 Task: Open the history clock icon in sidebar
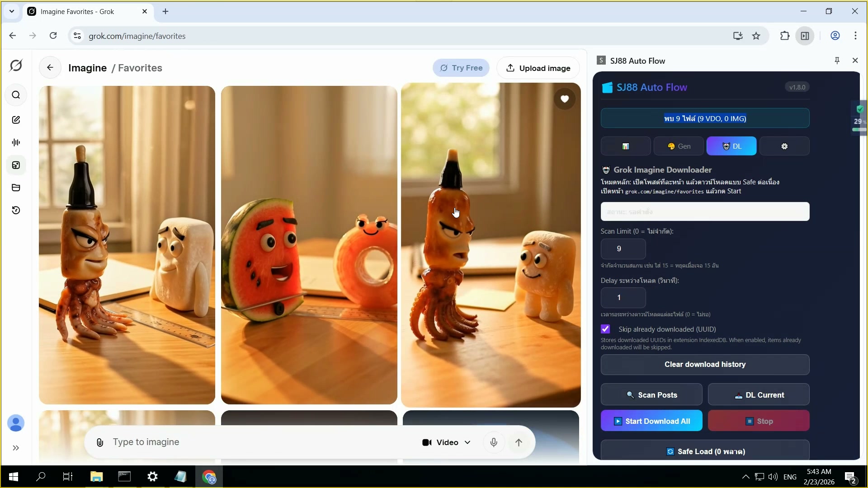[16, 210]
